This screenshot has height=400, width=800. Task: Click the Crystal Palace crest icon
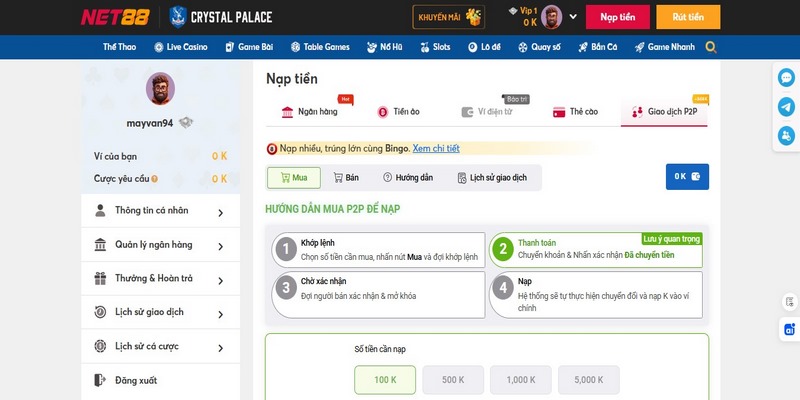point(178,17)
